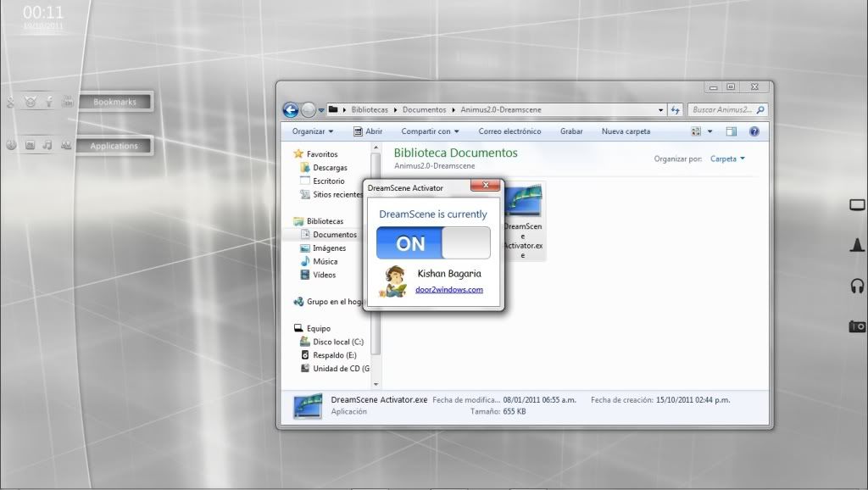868x490 pixels.
Task: Open the Organizar por Carpeta dropdown
Action: click(727, 159)
